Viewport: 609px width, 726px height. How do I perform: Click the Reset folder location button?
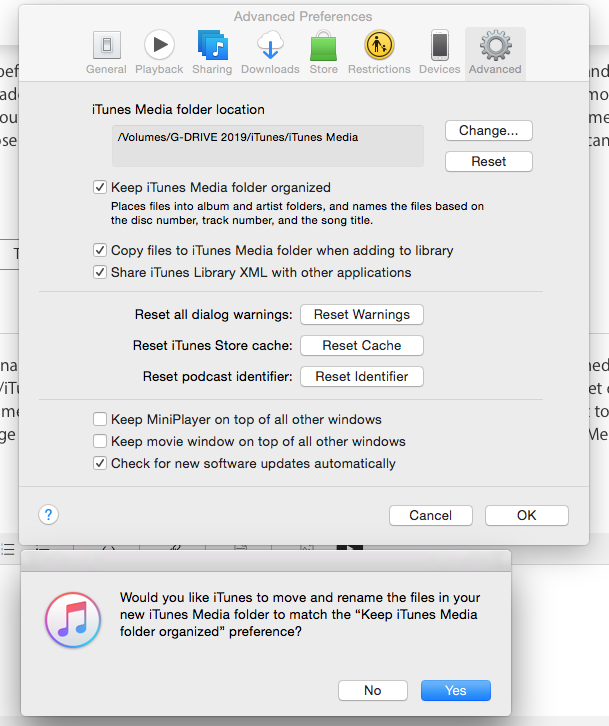pos(489,162)
